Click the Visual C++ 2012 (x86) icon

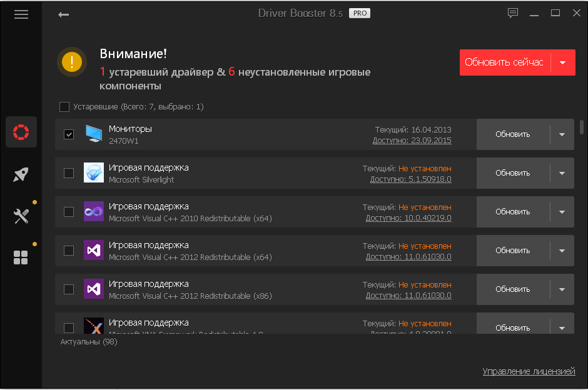[x=93, y=289]
